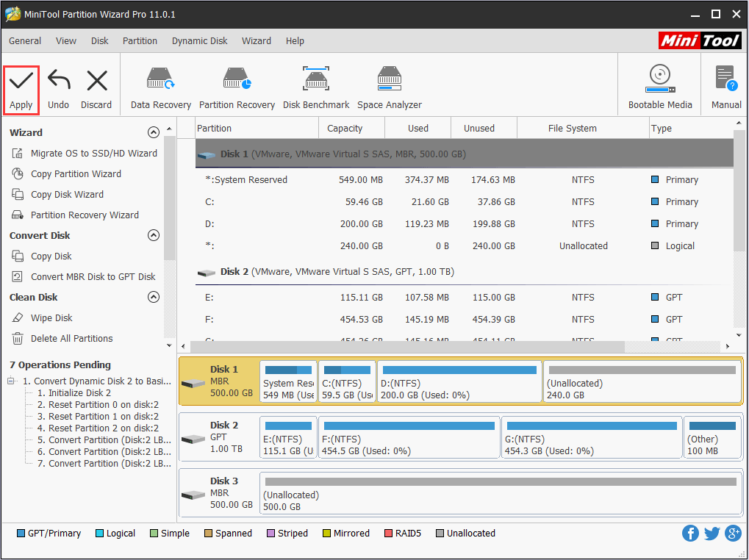Open the Twitter share icon
This screenshot has height=560, width=749.
pos(712,533)
